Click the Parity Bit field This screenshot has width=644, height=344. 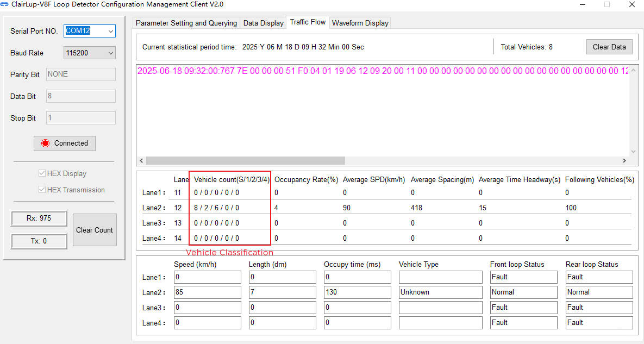click(x=81, y=74)
